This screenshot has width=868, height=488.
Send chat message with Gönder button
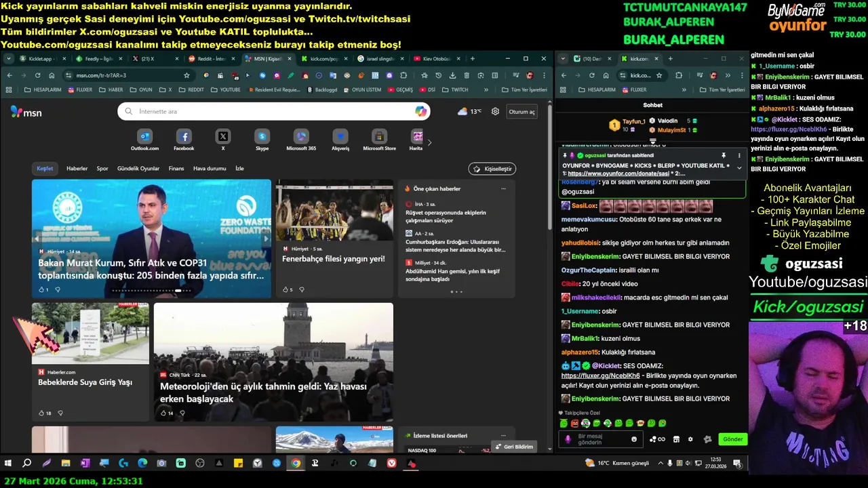(x=732, y=439)
